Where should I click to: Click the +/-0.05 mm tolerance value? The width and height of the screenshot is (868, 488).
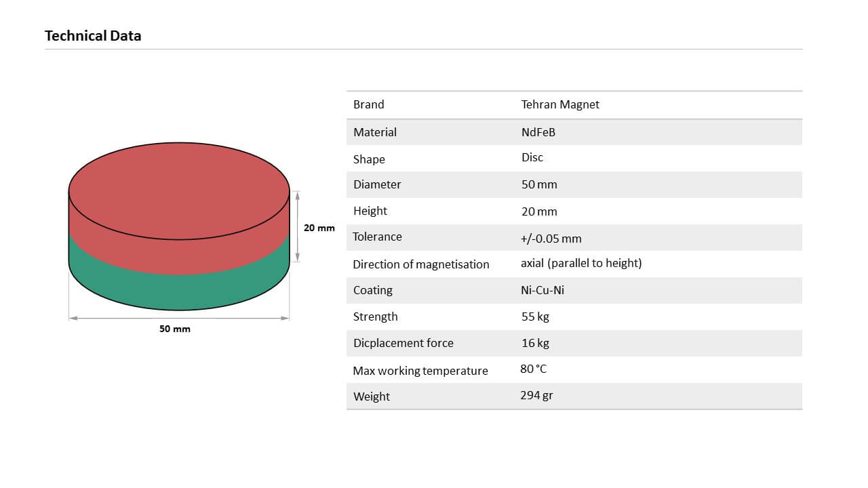point(551,239)
